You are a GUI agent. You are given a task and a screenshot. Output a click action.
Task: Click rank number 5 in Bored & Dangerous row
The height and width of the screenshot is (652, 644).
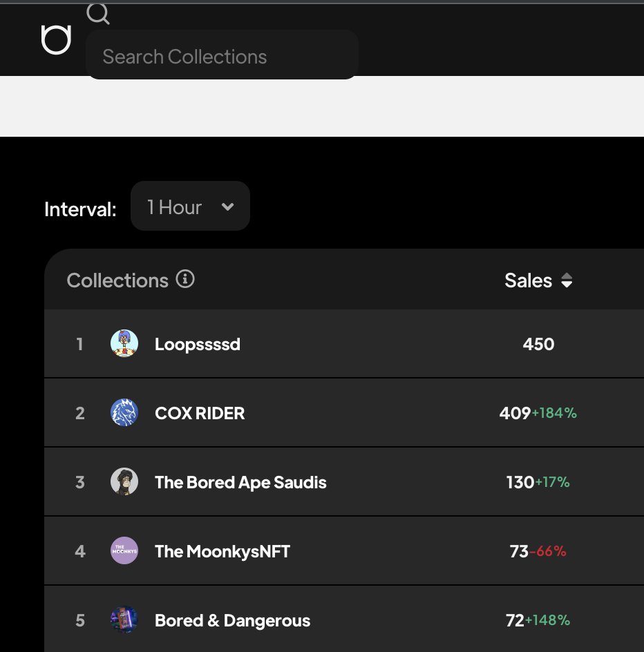point(80,620)
